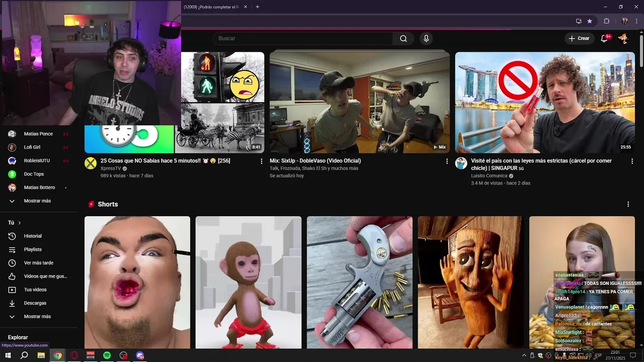Play the SixUp DobleVaso mix thumbnail

pos(360,103)
